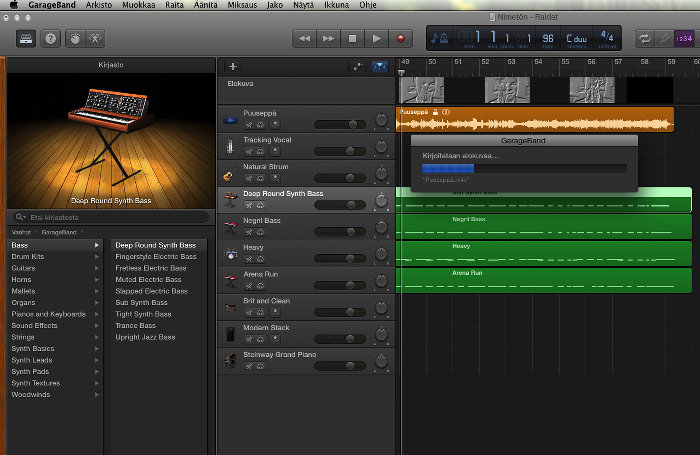Image resolution: width=700 pixels, height=455 pixels.
Task: Click the Play transport button
Action: point(377,39)
